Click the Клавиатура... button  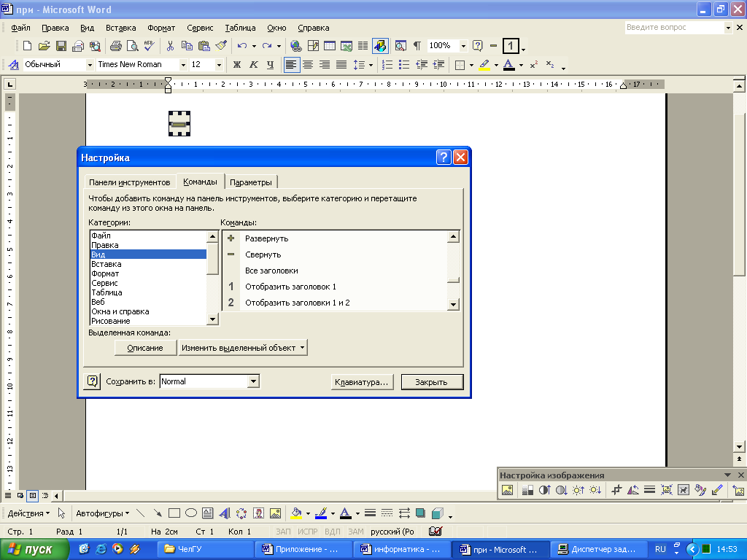[x=362, y=382]
